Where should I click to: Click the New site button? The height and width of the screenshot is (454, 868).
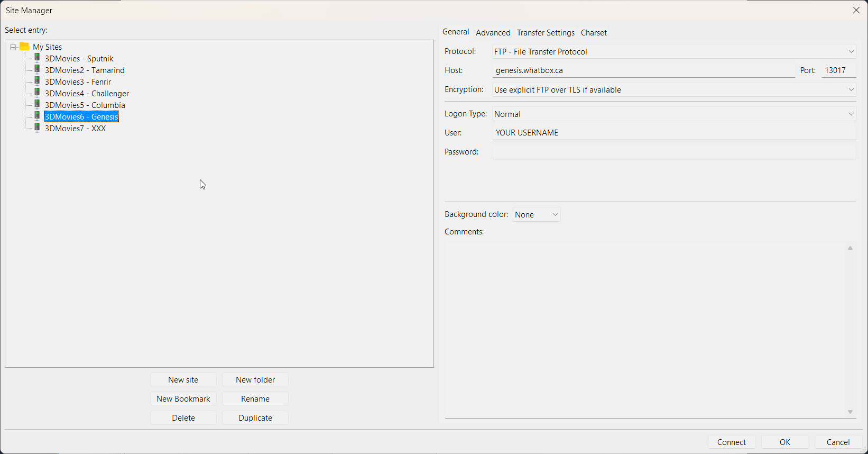183,379
